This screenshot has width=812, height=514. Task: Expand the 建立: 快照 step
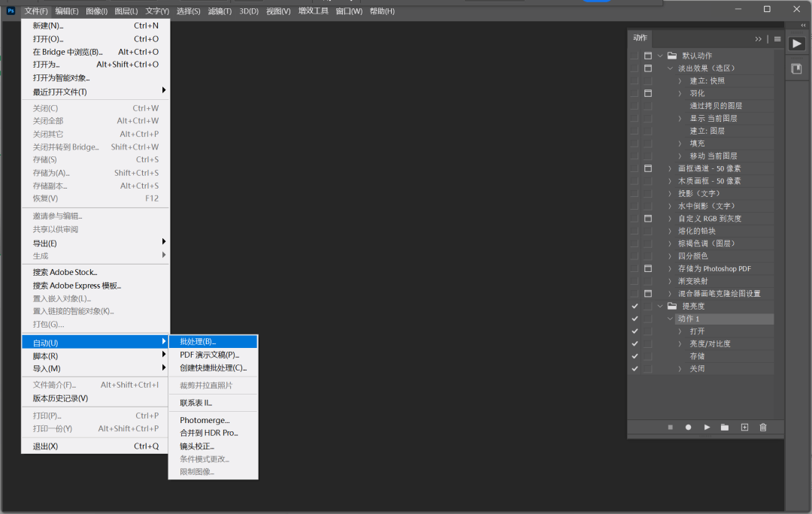(x=680, y=80)
